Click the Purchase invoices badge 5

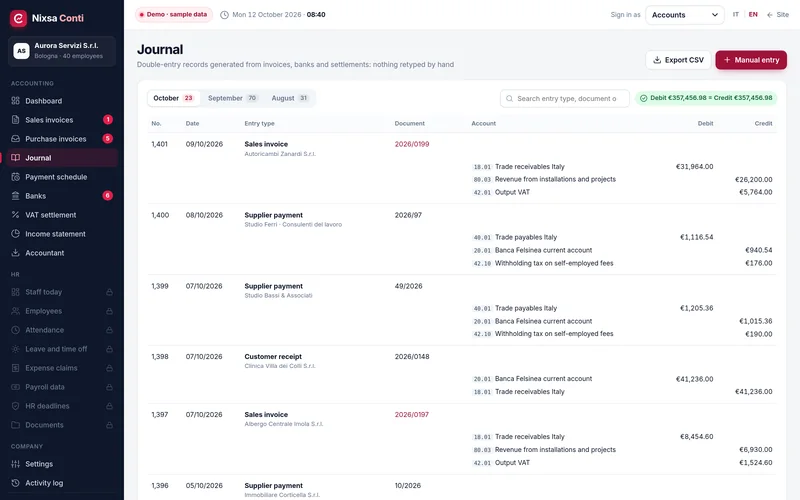click(108, 139)
